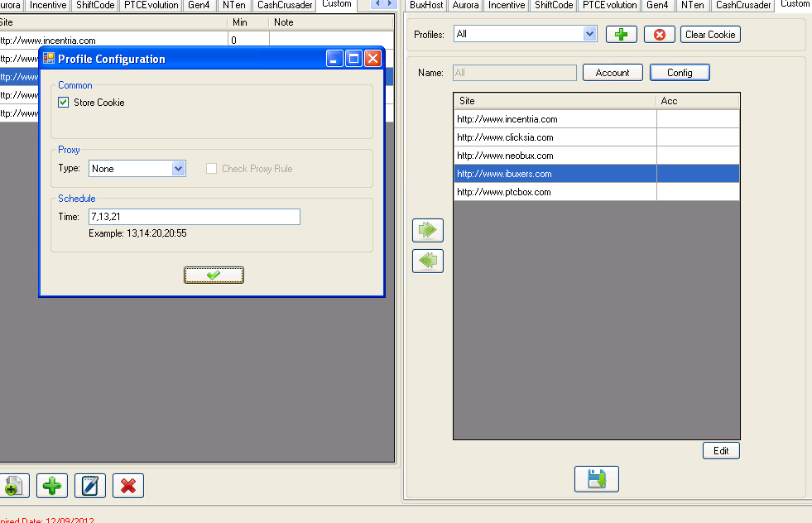Image resolution: width=812 pixels, height=523 pixels.
Task: Click the add-from-file document icon in the left panel
Action: pos(13,486)
